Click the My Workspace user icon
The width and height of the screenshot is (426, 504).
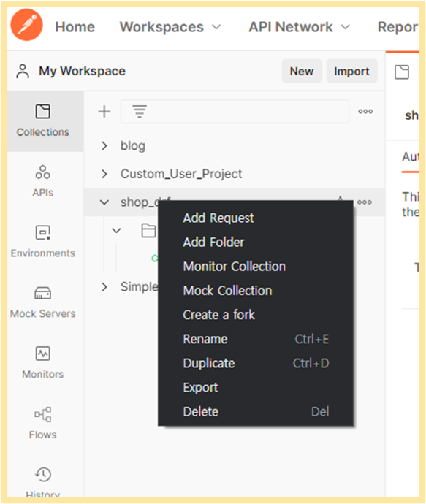click(x=23, y=71)
